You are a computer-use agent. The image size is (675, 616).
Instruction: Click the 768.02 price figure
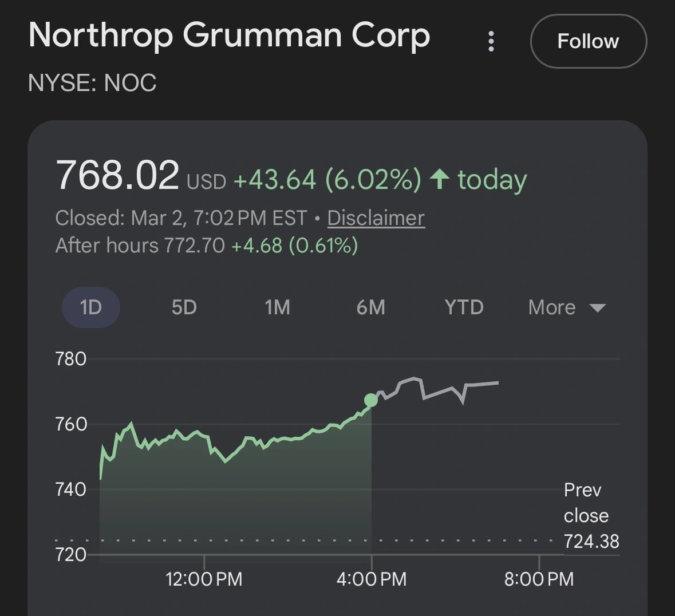[117, 175]
